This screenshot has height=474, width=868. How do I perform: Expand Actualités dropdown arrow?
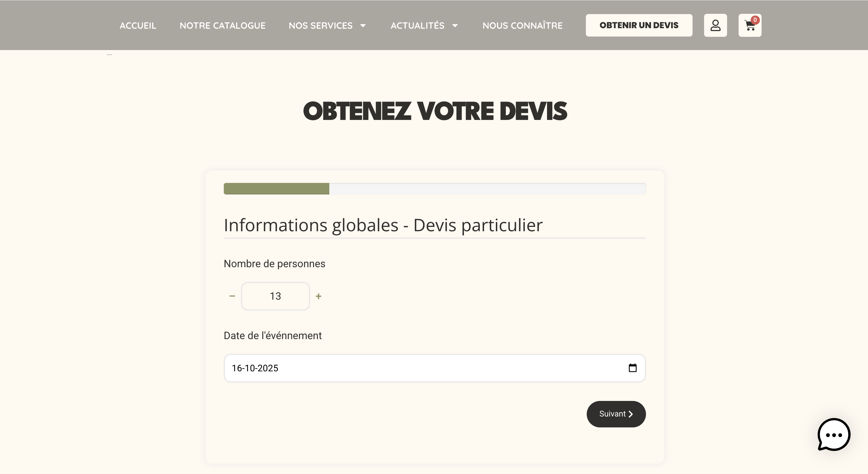pos(455,26)
